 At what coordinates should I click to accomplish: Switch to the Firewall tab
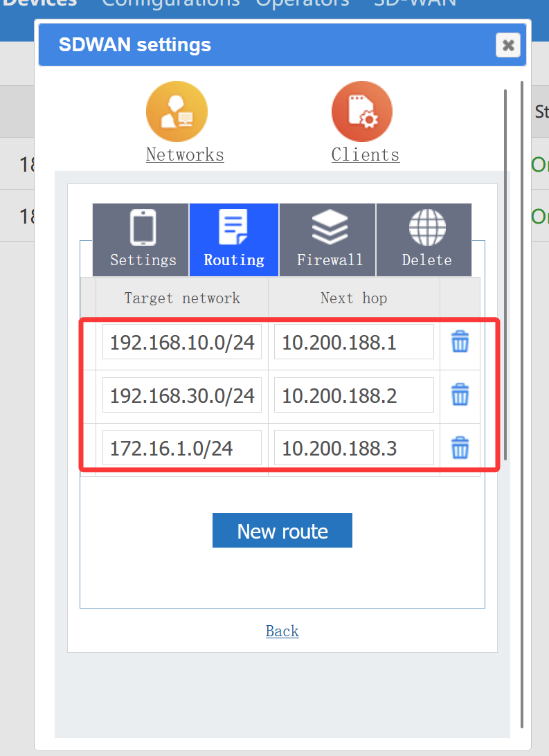click(327, 240)
